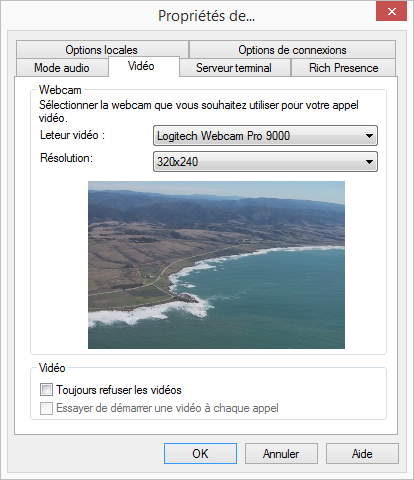Switch to the Options locales tab
The image size is (414, 480).
click(x=102, y=50)
